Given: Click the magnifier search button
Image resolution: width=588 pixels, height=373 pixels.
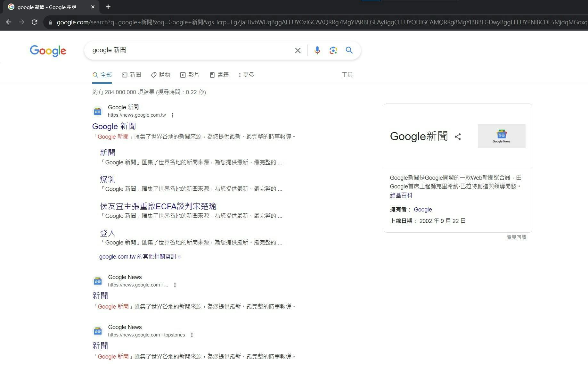Looking at the screenshot, I should click(x=349, y=50).
